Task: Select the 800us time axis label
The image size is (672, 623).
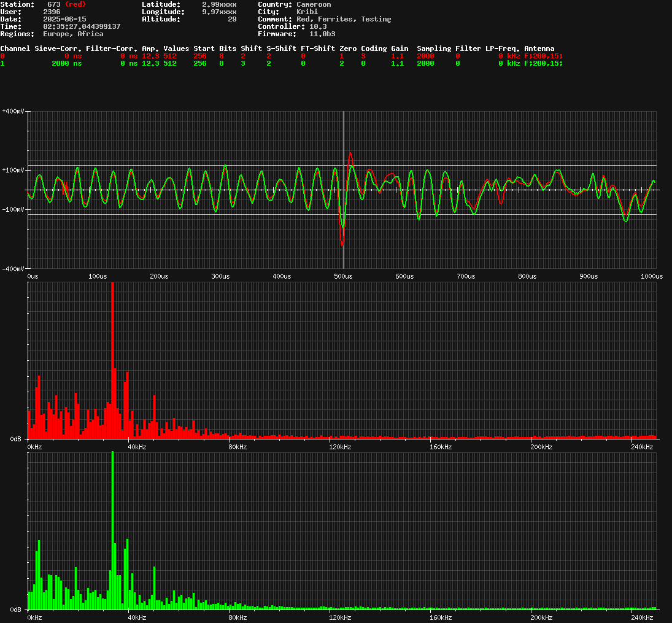Action: (527, 277)
